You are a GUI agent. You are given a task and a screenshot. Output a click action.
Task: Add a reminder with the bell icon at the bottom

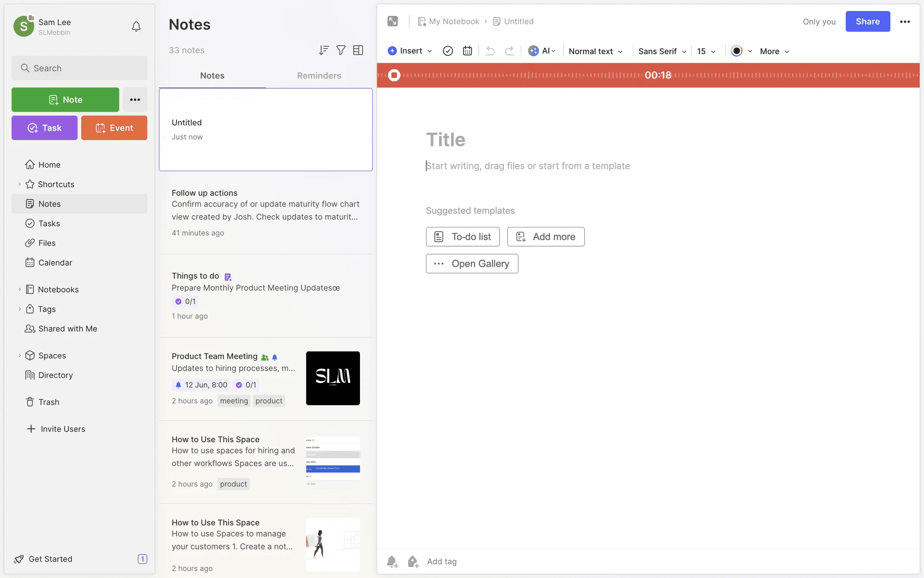click(392, 562)
